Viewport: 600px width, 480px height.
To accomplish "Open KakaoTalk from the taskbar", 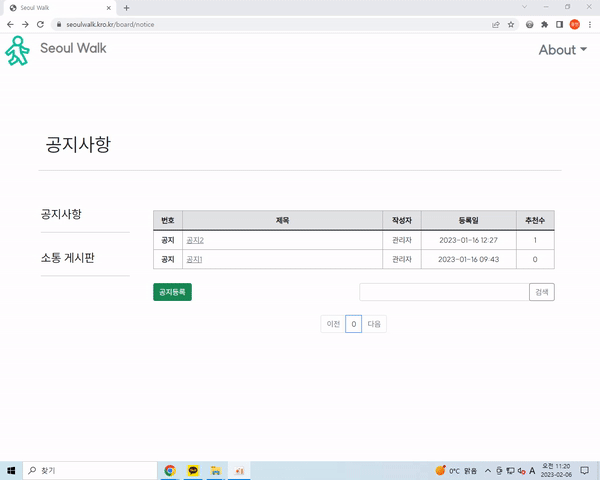I will [x=193, y=470].
